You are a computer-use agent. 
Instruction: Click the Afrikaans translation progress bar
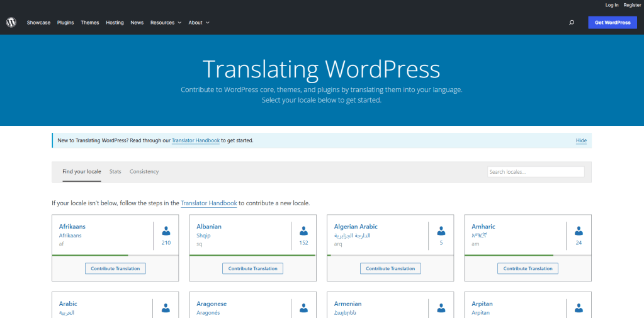coord(115,255)
